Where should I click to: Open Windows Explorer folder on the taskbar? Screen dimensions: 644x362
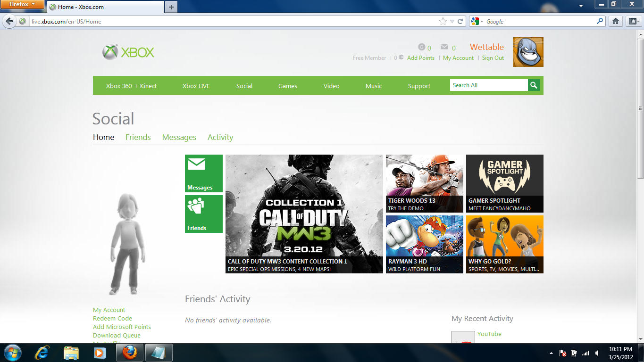pyautogui.click(x=71, y=353)
